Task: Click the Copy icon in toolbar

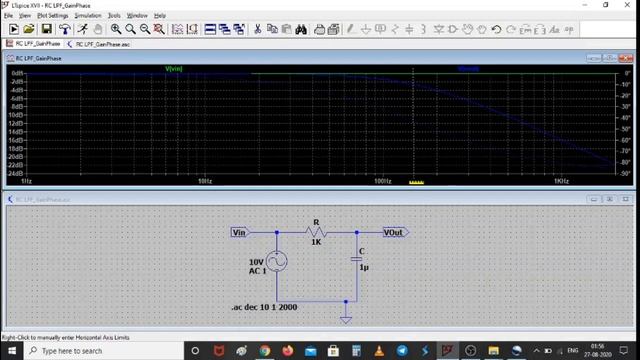Action: pyautogui.click(x=272, y=29)
